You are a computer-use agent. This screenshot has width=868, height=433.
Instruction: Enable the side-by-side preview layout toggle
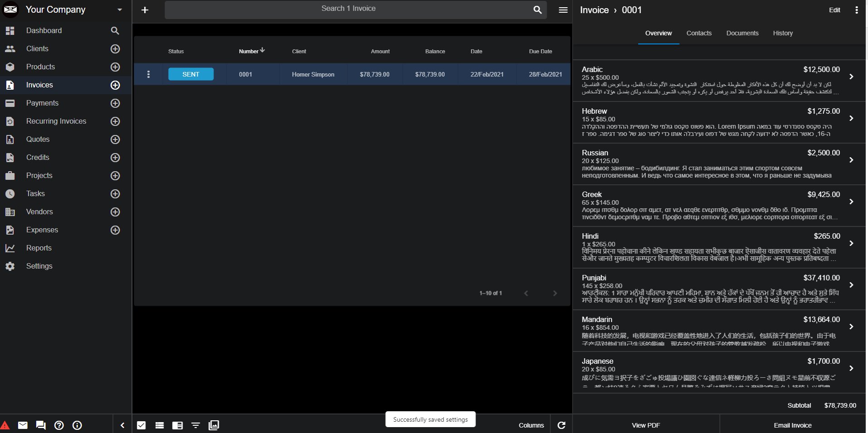177,425
